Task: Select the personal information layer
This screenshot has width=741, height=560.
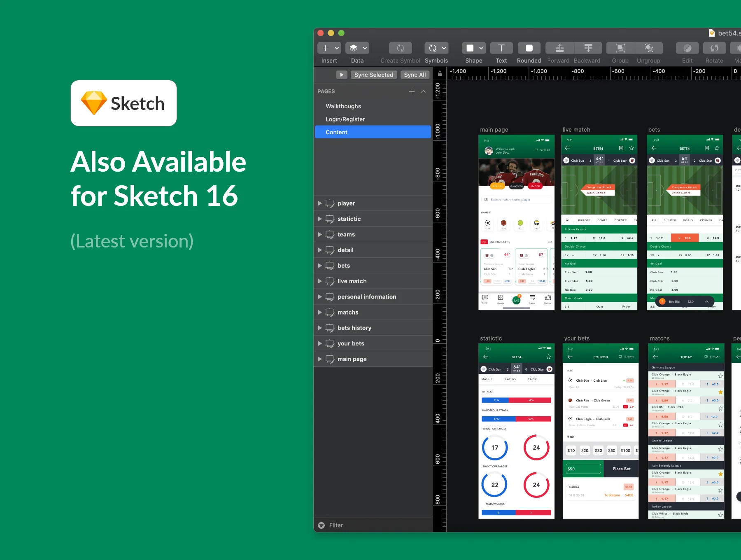Action: coord(373,297)
